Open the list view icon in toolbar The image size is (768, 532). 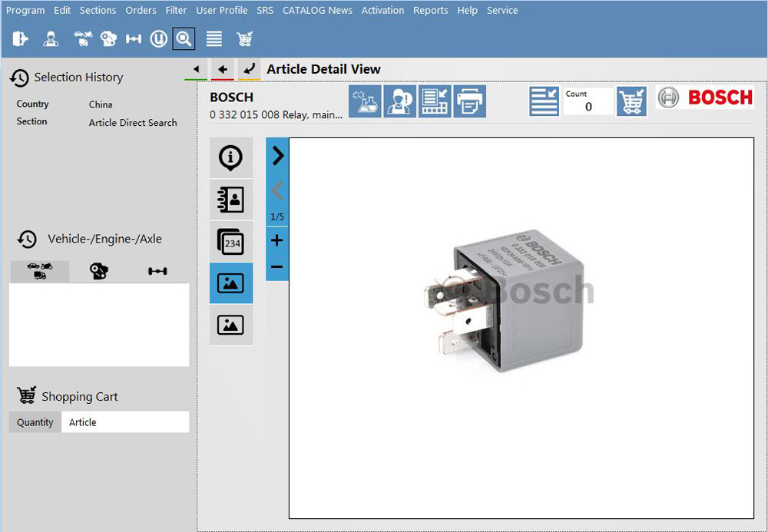pos(214,38)
